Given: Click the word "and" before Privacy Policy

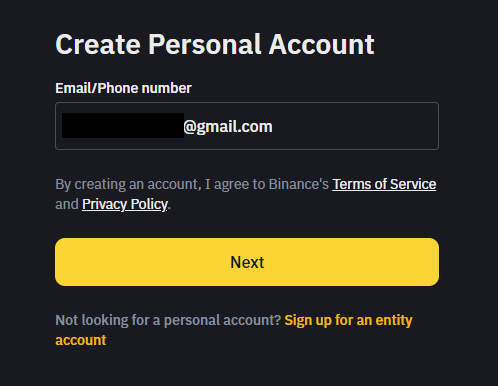Looking at the screenshot, I should coord(67,204).
